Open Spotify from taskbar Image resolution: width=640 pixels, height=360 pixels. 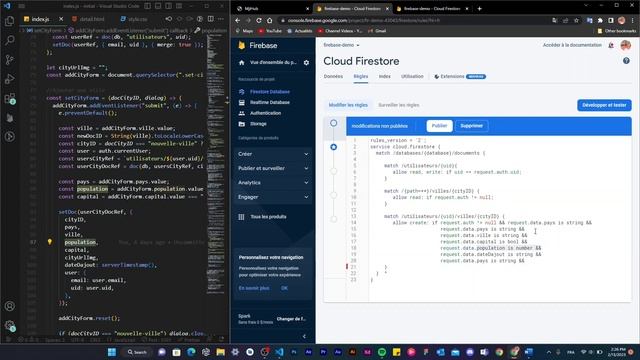pos(382,352)
